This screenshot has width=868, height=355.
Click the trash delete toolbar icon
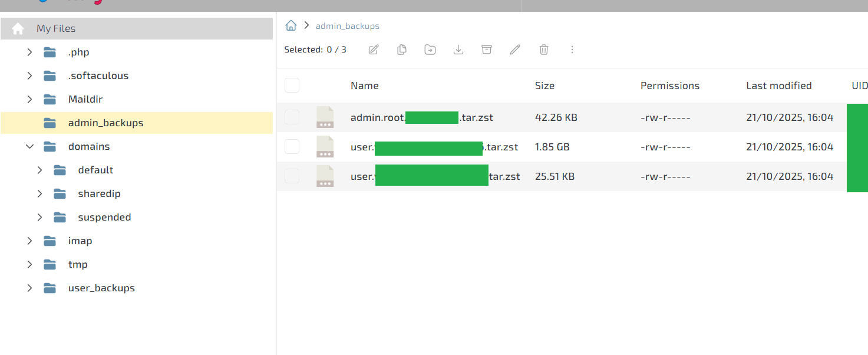pos(544,50)
